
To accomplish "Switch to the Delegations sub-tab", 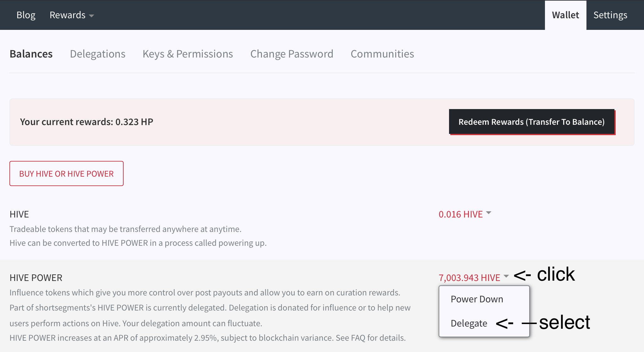I will [x=97, y=54].
